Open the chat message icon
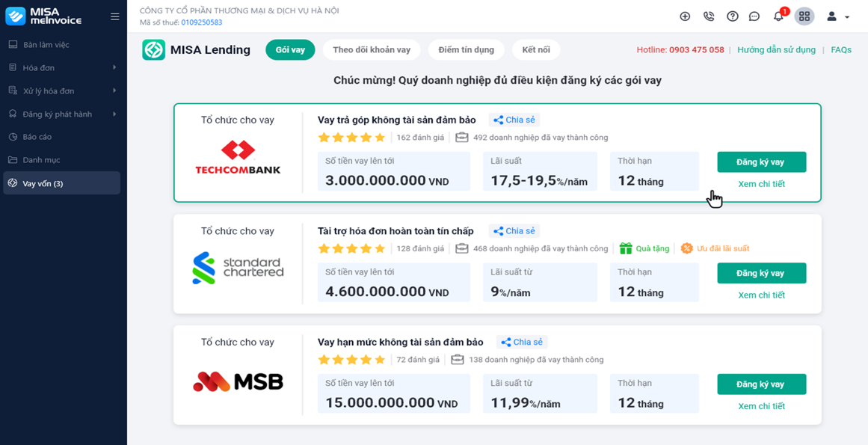 pos(754,16)
